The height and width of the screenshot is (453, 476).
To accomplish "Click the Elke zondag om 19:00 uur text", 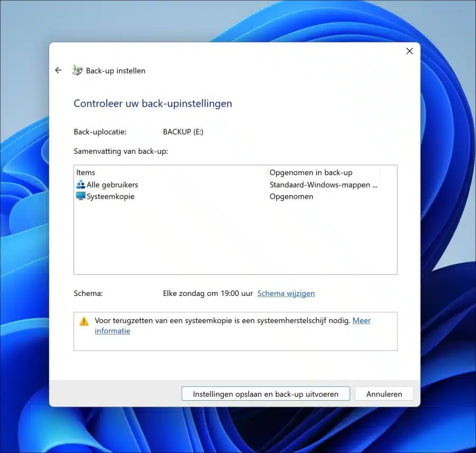I will pyautogui.click(x=208, y=293).
